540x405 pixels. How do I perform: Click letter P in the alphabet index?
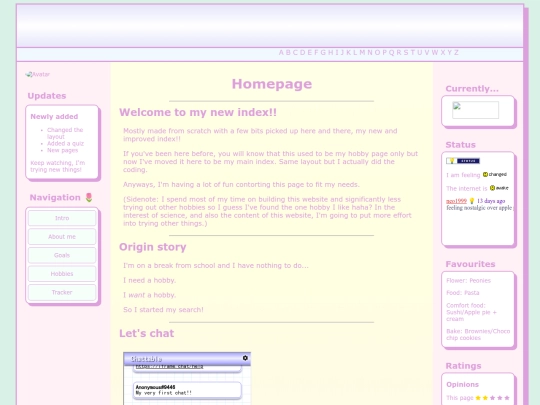click(385, 52)
